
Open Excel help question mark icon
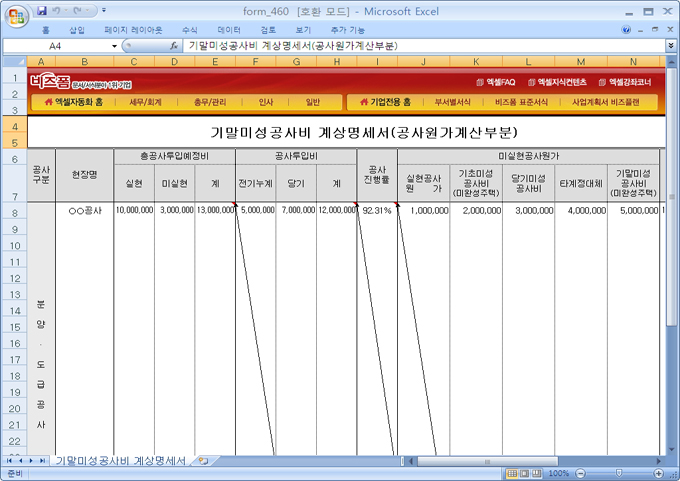[627, 30]
